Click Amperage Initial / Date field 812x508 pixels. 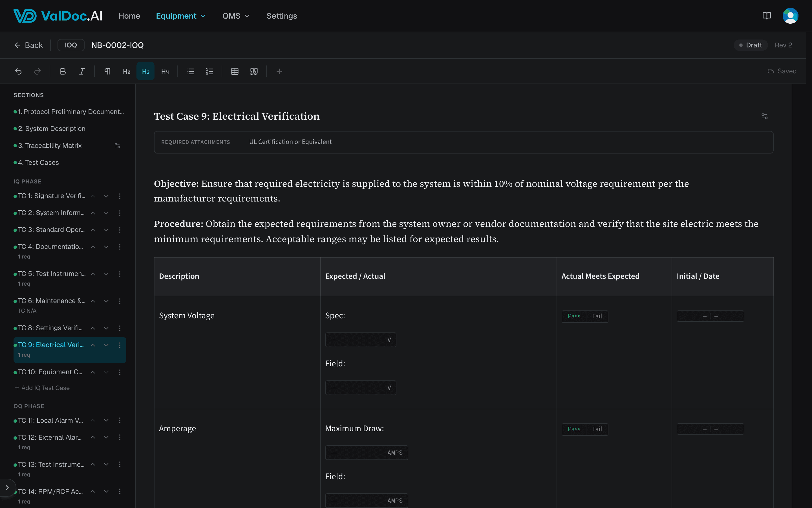tap(710, 429)
